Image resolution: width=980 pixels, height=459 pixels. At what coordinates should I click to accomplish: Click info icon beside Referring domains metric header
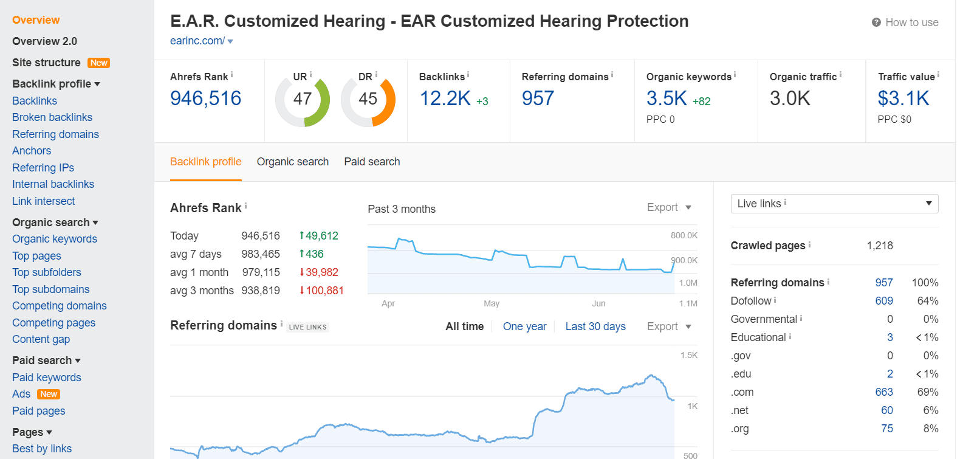click(x=612, y=75)
